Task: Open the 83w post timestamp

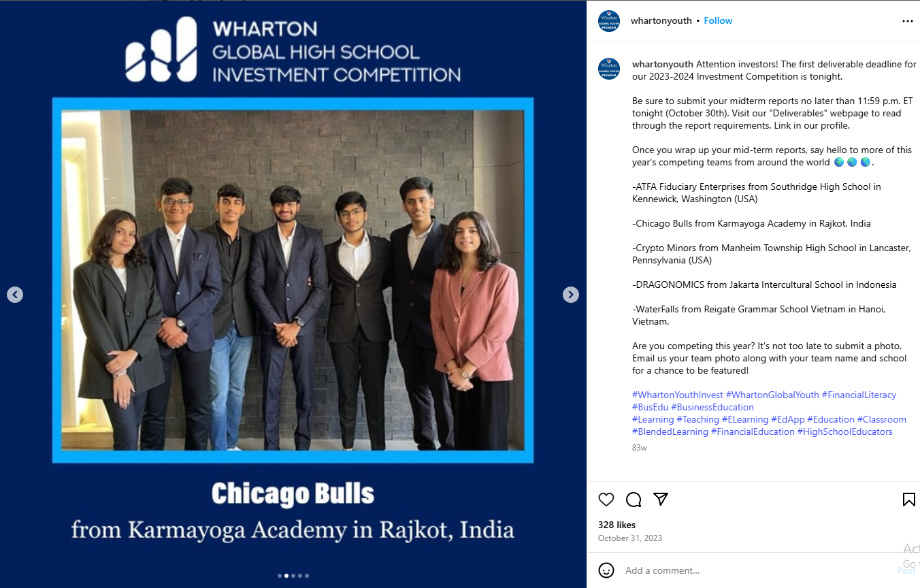Action: tap(640, 448)
